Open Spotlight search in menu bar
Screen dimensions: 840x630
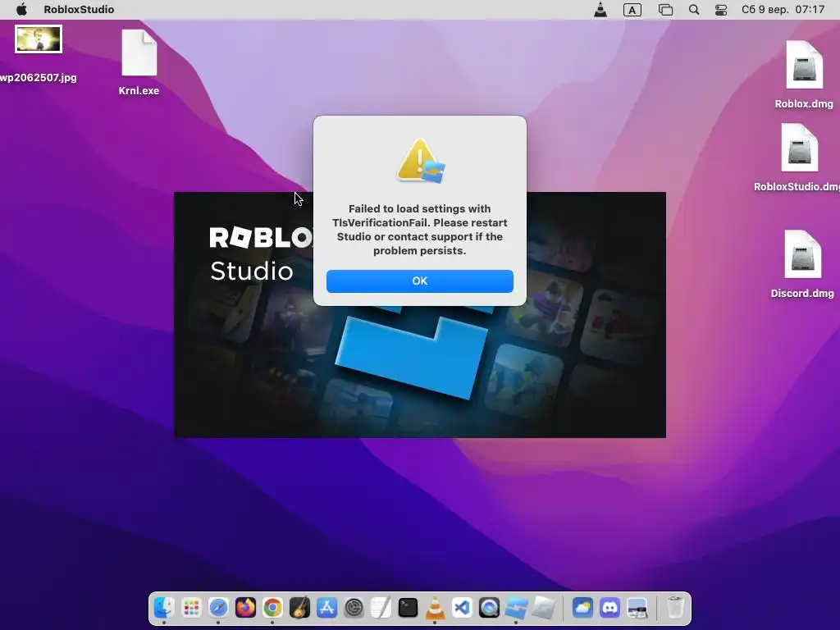tap(694, 10)
